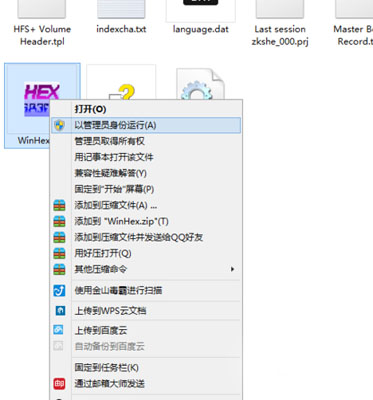Viewport: 373px width, 400px height.
Task: Click the WPS cloud document icon
Action: coord(60,311)
